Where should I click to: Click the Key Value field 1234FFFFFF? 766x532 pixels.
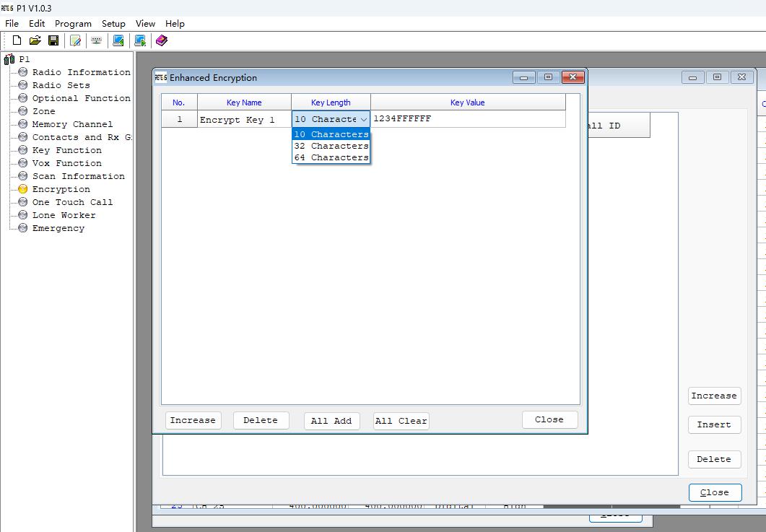click(468, 119)
